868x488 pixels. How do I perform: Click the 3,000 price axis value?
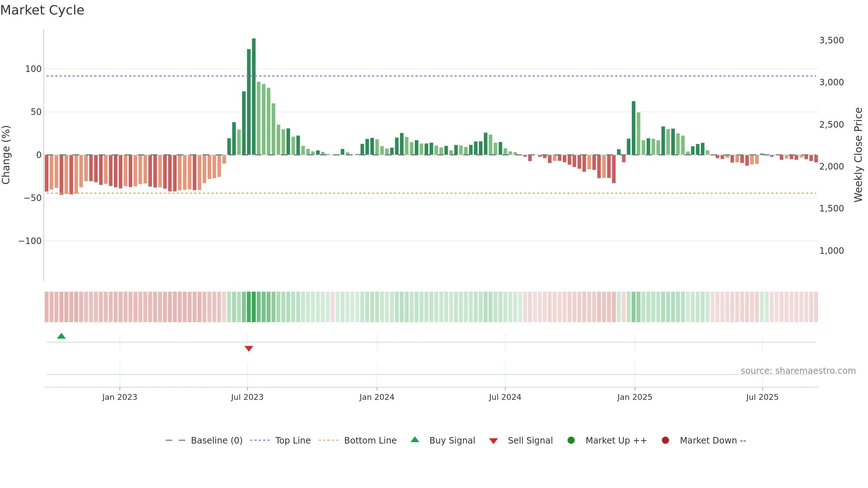pos(831,82)
